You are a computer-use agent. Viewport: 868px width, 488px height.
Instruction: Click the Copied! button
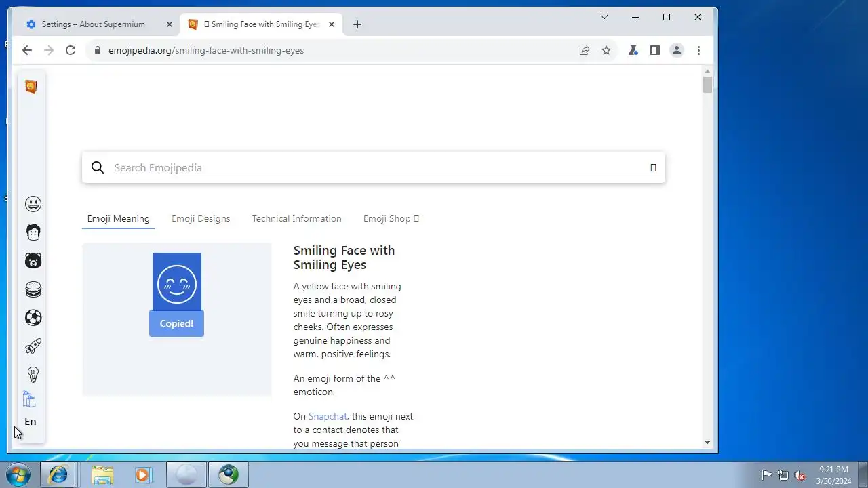176,323
